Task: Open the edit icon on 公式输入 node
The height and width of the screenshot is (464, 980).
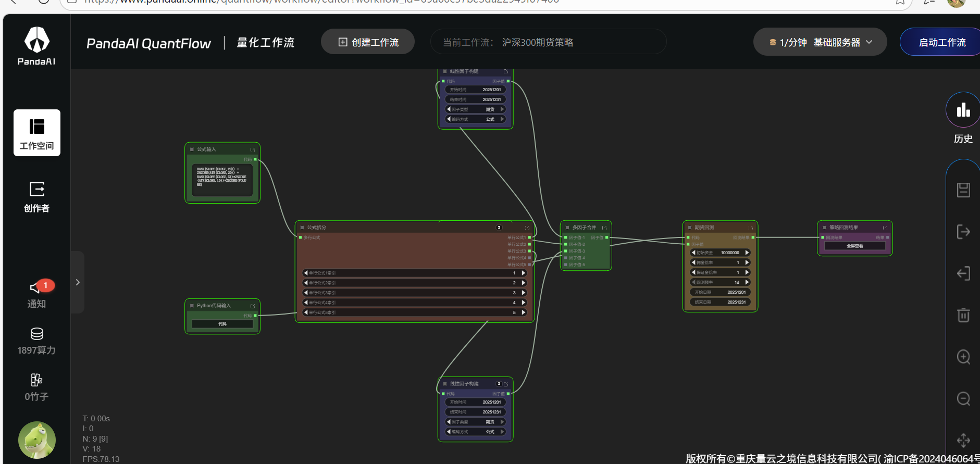Action: point(253,149)
